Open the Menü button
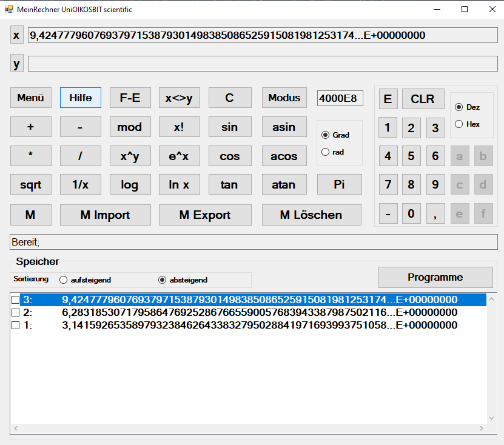The image size is (504, 445). (30, 98)
